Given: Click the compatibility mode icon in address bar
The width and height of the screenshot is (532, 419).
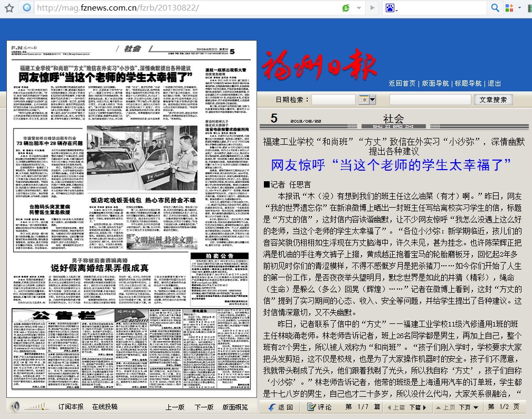Looking at the screenshot, I should click(x=346, y=8).
